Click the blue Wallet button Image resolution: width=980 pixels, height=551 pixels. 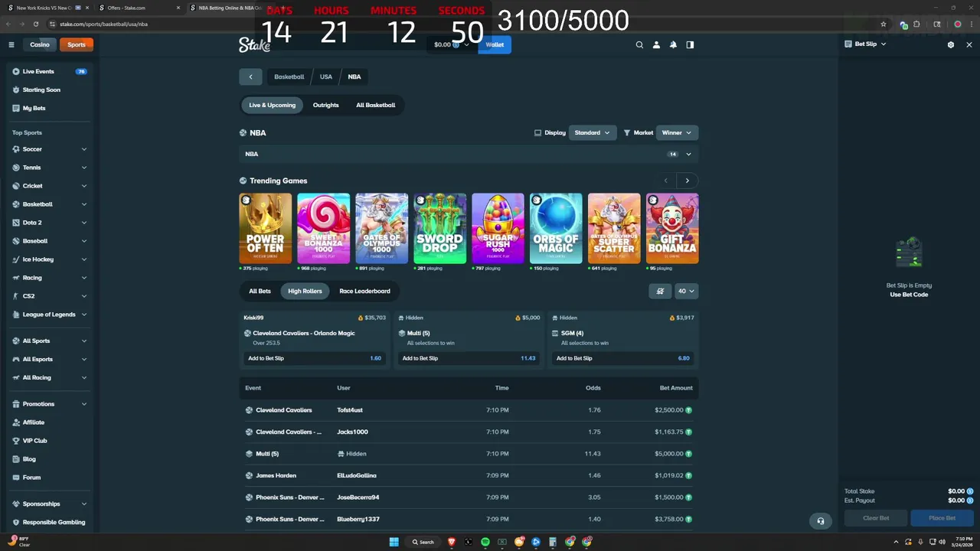tap(495, 44)
